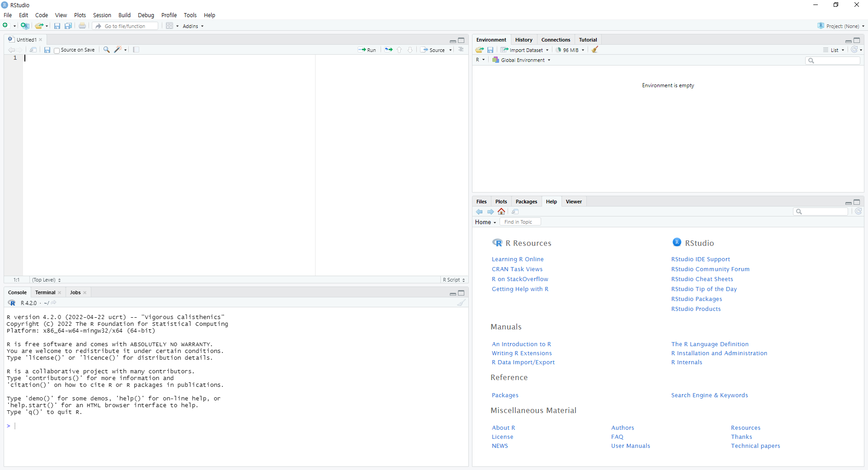Open the Session menu
Viewport: 868px width, 470px height.
(102, 15)
